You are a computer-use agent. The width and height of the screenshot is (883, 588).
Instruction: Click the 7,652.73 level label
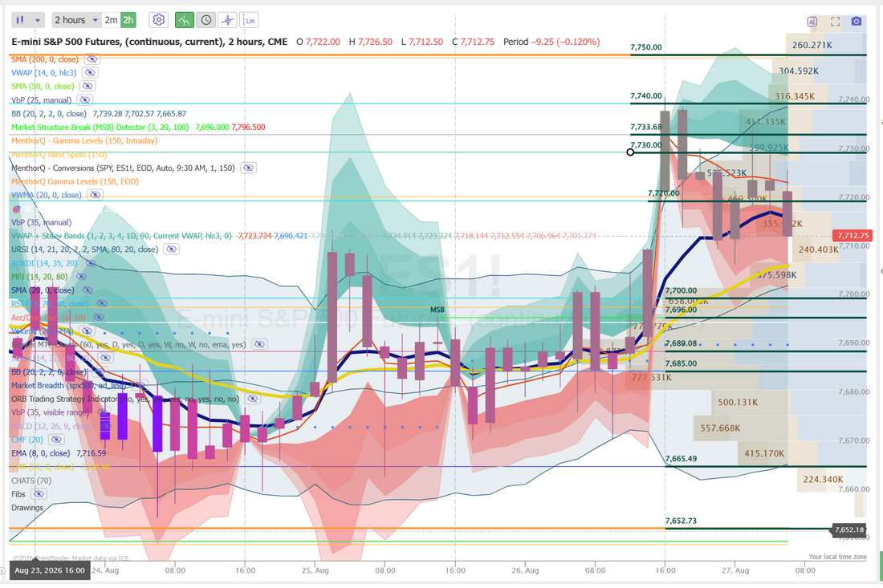tap(681, 521)
